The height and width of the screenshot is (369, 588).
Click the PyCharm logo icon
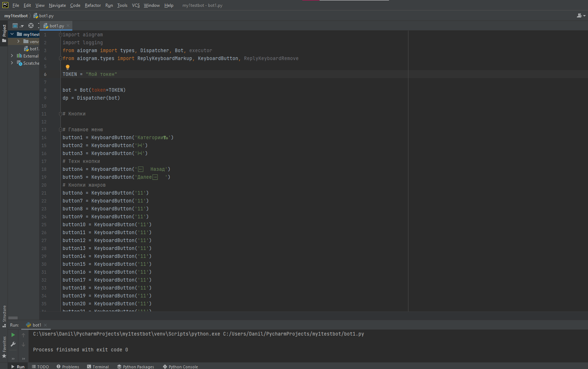[x=5, y=5]
